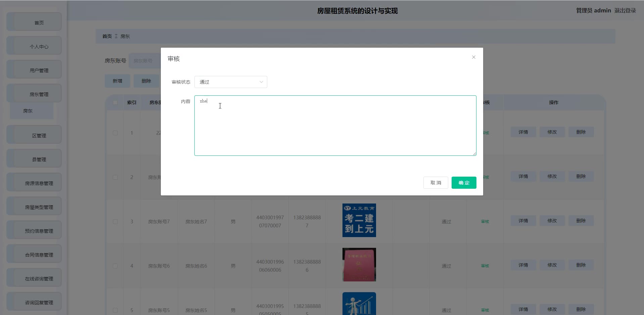Click 通过 status in 房东账号7 row

tap(446, 222)
